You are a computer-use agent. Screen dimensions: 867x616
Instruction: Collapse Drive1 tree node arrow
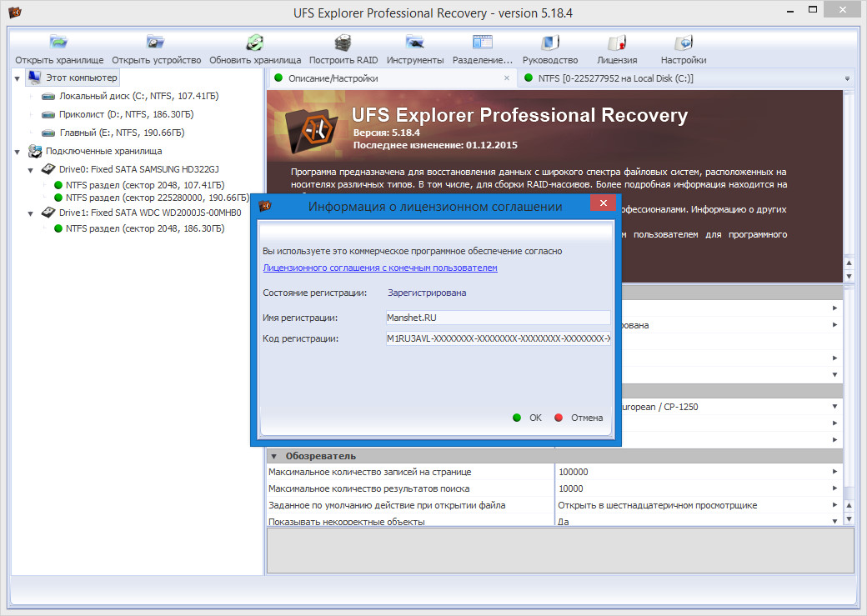31,213
